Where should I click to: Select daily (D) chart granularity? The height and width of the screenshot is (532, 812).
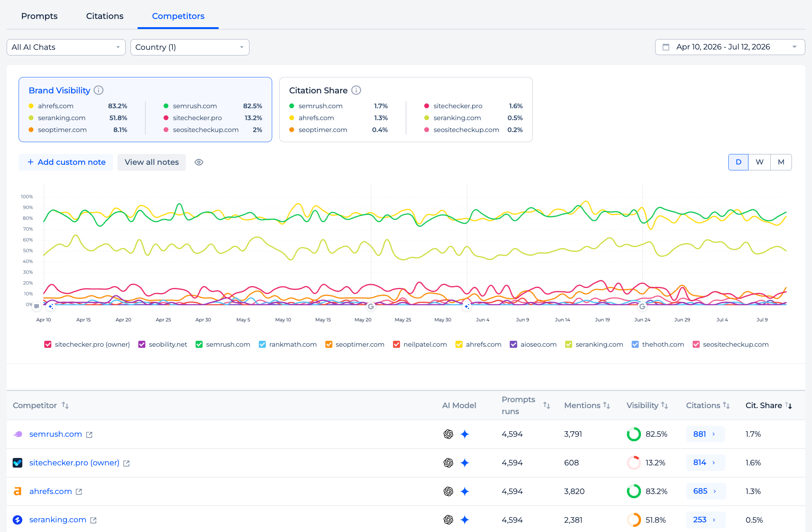point(738,162)
